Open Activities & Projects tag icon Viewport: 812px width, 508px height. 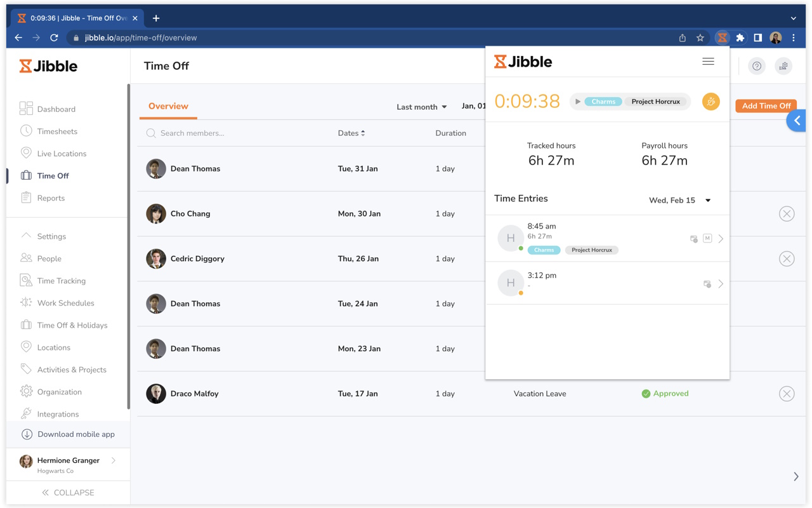26,369
